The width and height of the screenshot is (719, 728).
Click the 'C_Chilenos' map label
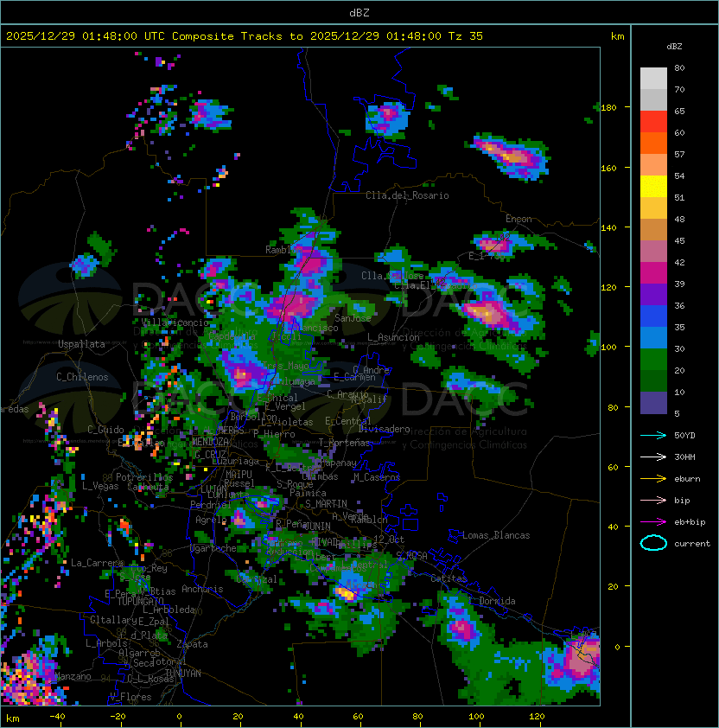coord(82,377)
